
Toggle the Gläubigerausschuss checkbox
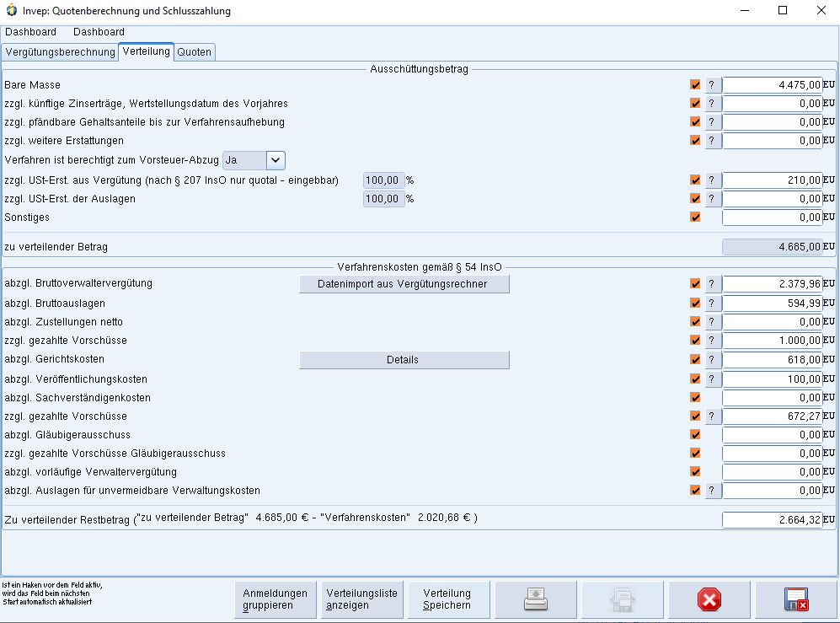pos(695,435)
